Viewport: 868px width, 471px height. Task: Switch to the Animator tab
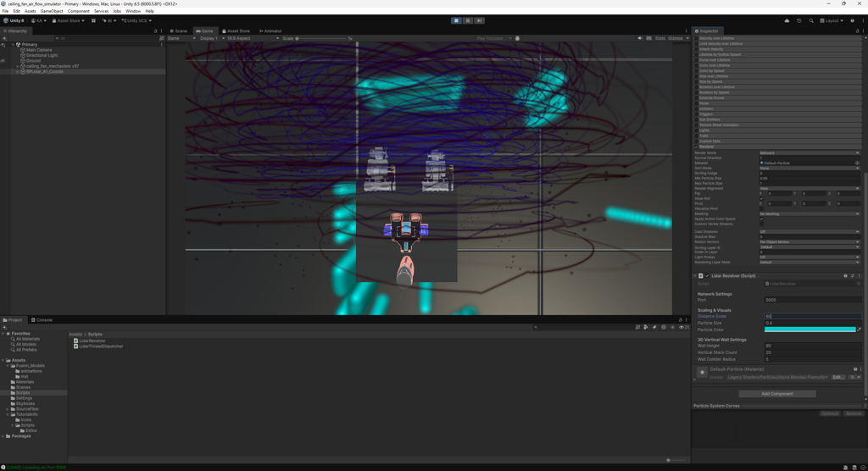coord(270,31)
